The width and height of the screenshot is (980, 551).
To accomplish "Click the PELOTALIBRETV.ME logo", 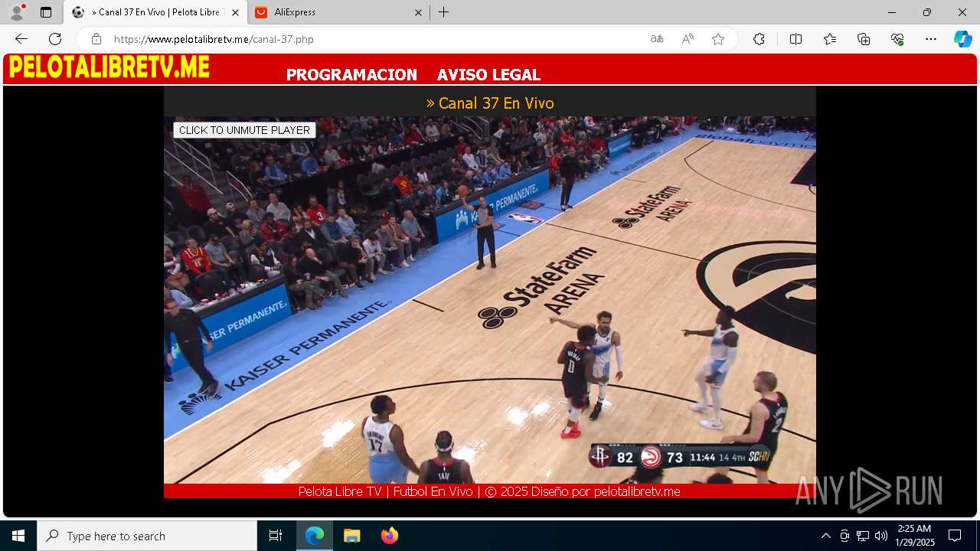I will (x=109, y=68).
